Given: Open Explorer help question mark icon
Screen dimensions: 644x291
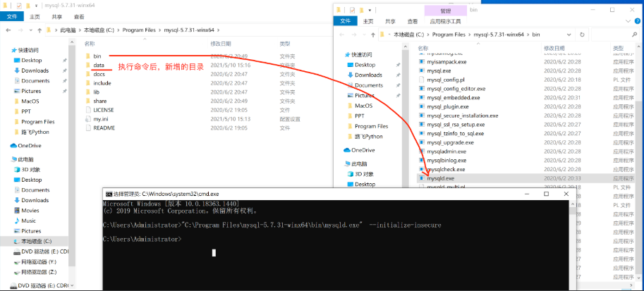Looking at the screenshot, I should tap(638, 21).
